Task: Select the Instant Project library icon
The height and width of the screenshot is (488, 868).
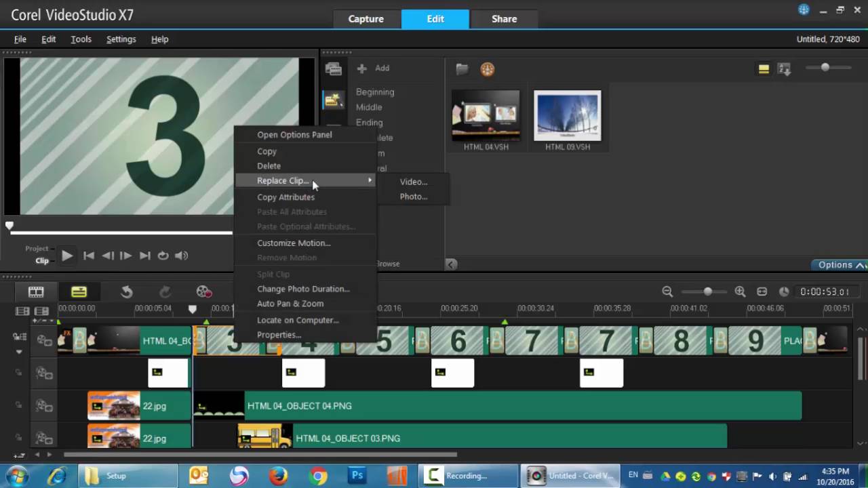Action: 333,100
